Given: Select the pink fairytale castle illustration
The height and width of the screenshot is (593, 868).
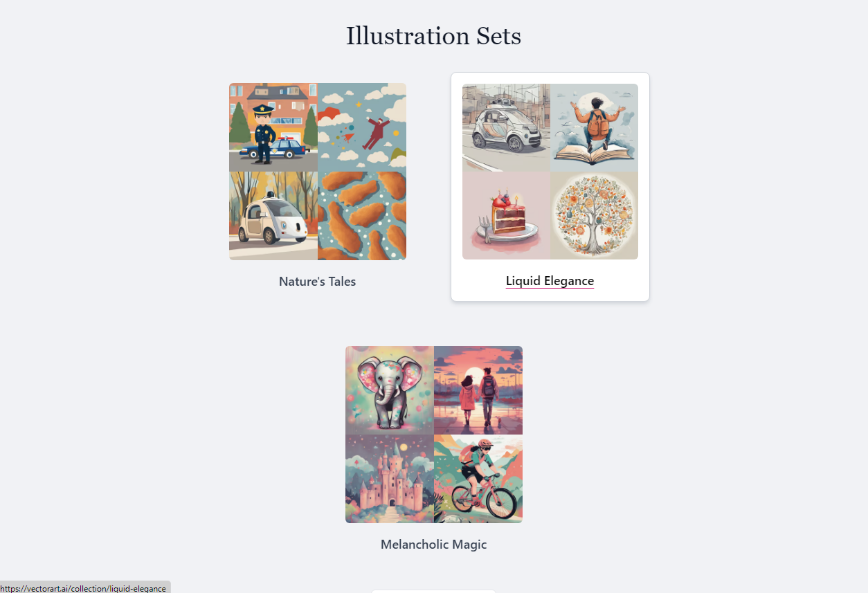Looking at the screenshot, I should [390, 479].
